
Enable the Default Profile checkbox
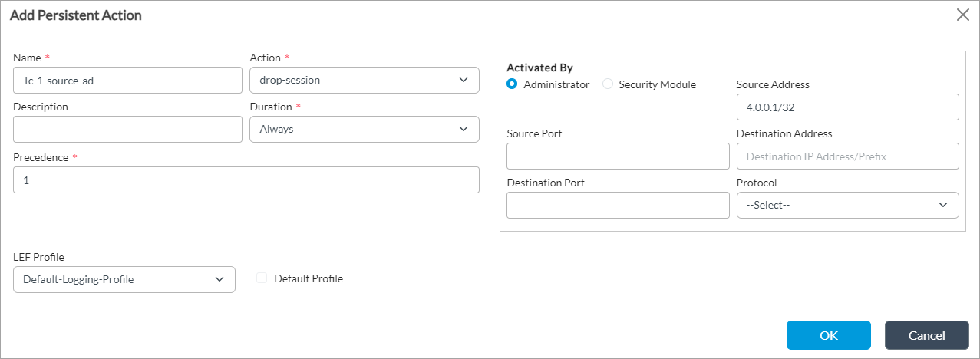[262, 278]
